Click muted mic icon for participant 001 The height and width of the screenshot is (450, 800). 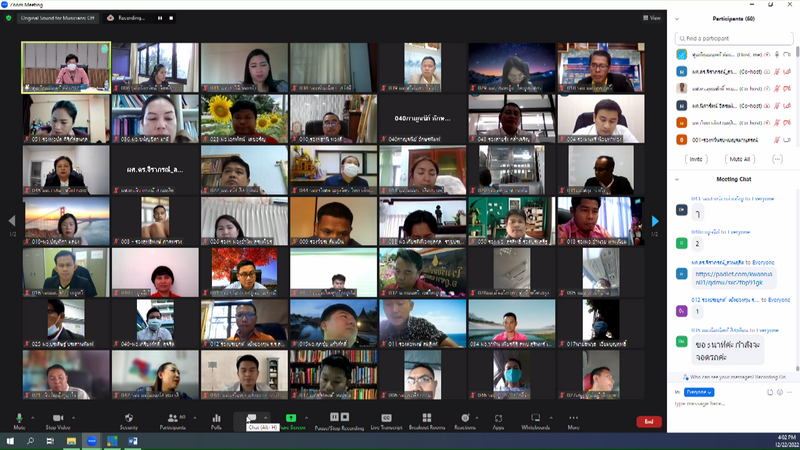(x=777, y=140)
